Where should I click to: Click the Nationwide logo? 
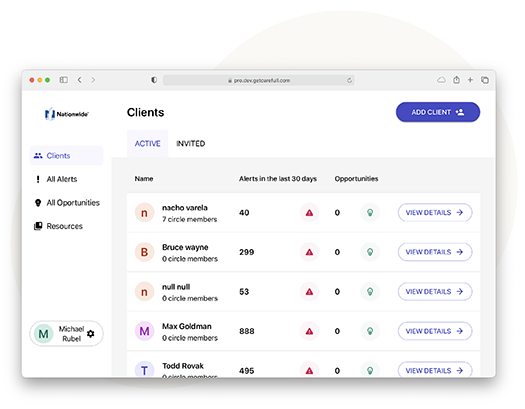67,114
